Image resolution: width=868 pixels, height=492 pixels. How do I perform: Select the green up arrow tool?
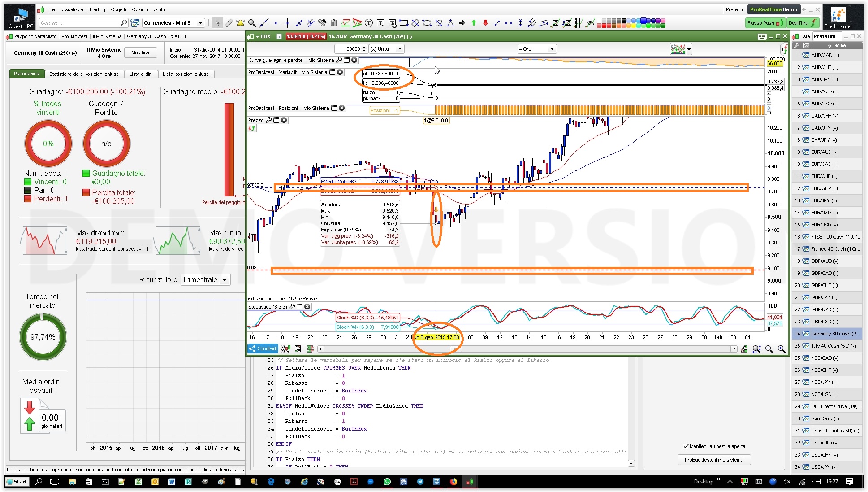474,23
